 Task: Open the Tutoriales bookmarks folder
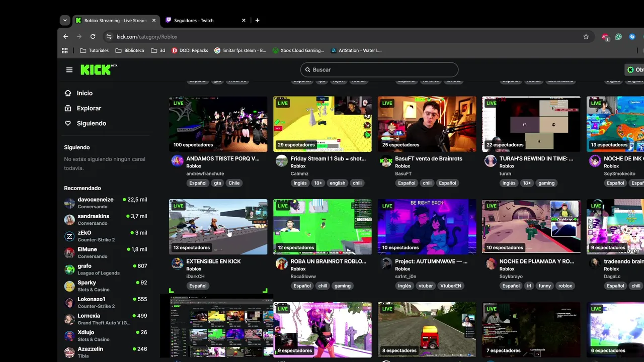point(94,50)
